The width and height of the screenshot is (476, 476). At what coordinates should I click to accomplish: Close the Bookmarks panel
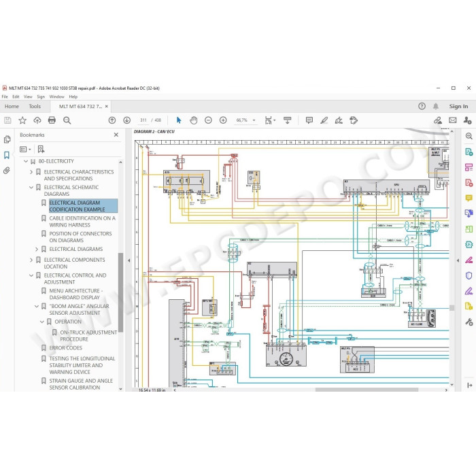[116, 135]
